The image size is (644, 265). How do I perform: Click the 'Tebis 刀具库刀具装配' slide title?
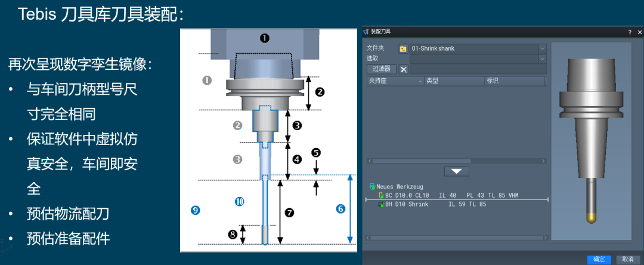101,15
